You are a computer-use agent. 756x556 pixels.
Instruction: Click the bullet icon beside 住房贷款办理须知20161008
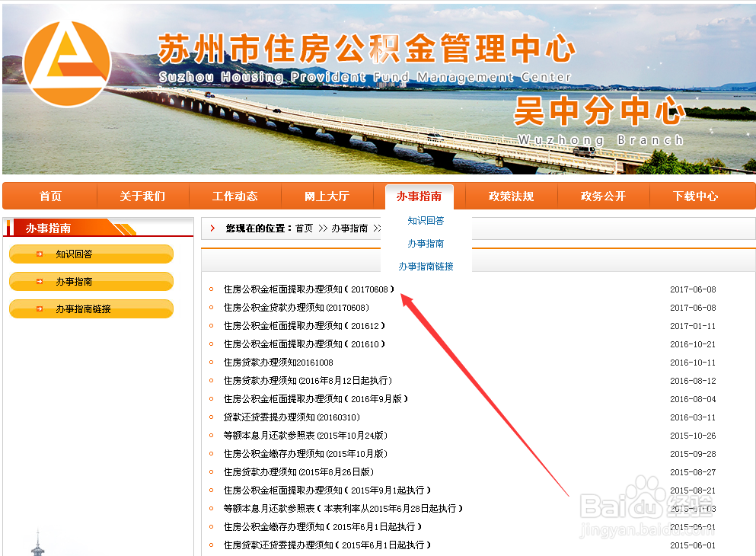(210, 361)
